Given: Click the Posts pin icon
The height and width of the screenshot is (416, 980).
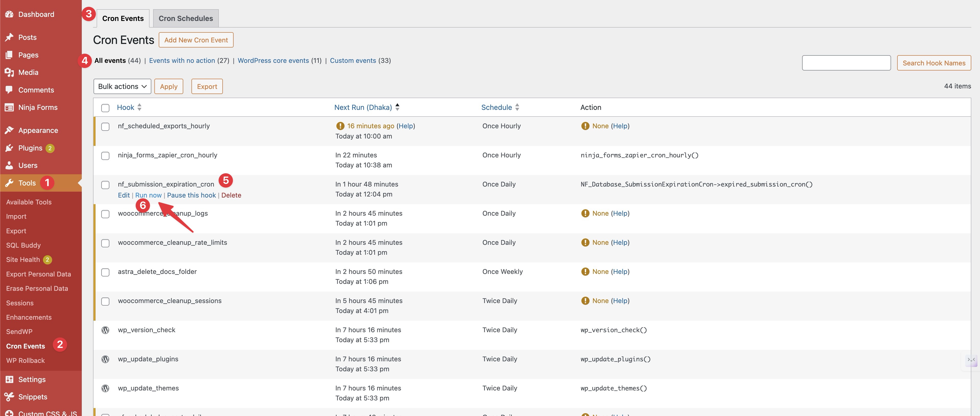Looking at the screenshot, I should point(9,37).
